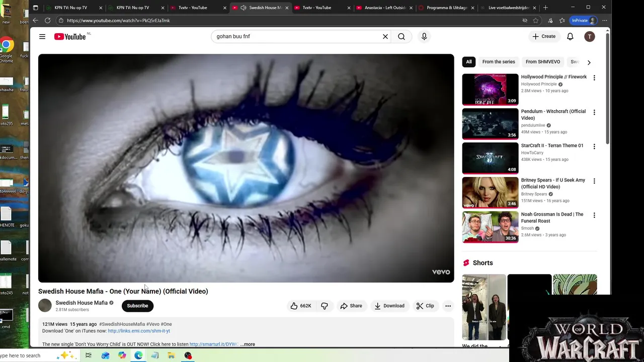The image size is (644, 362).
Task: Open the links.emi.com/shm-it-yt link
Action: (x=139, y=331)
